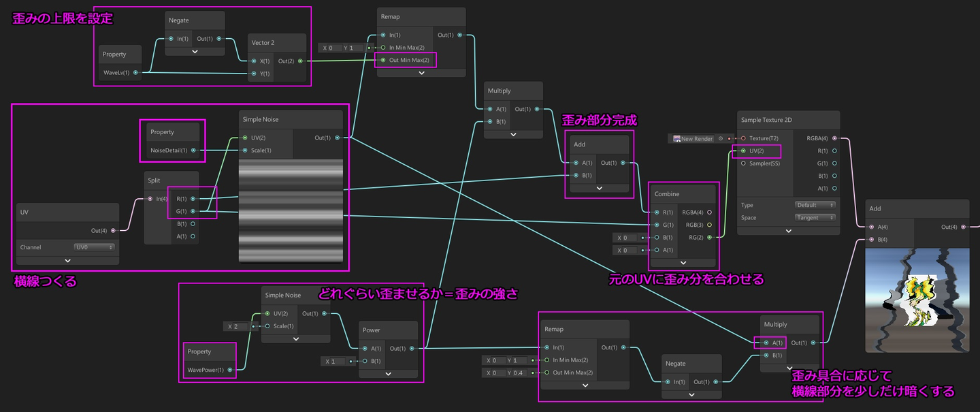The width and height of the screenshot is (980, 412).
Task: Click the New Render texture field
Action: pyautogui.click(x=692, y=138)
